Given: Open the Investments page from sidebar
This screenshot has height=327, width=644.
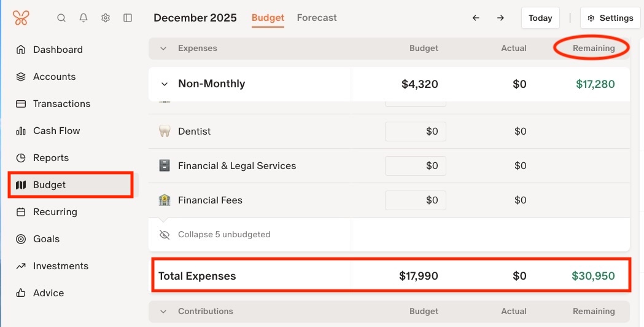Looking at the screenshot, I should click(x=60, y=266).
